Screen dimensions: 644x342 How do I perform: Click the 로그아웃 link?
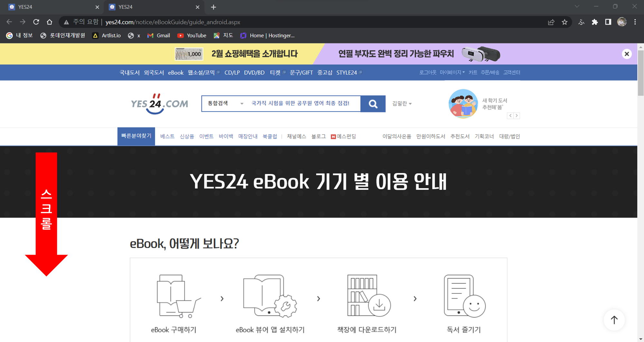point(428,73)
